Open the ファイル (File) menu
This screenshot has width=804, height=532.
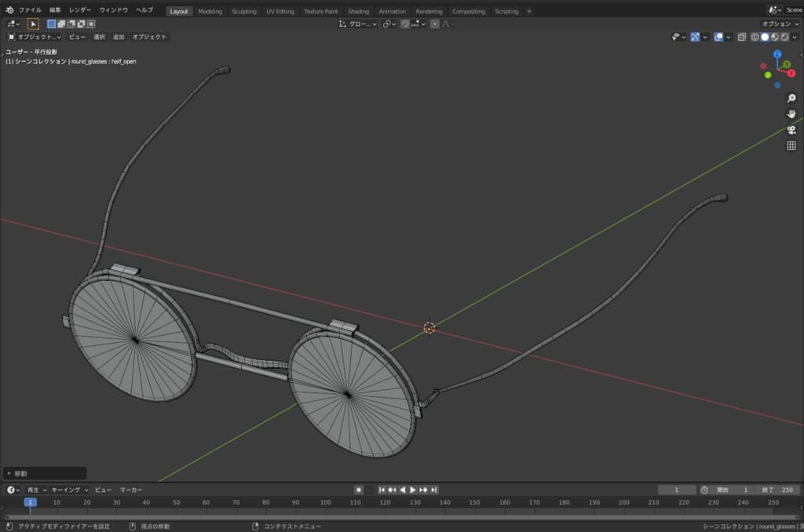[x=30, y=9]
